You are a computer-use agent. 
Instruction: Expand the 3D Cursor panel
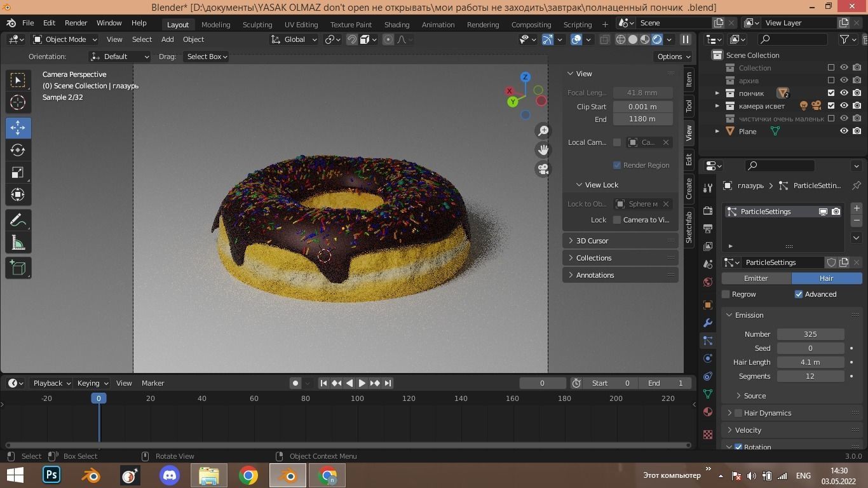(620, 241)
